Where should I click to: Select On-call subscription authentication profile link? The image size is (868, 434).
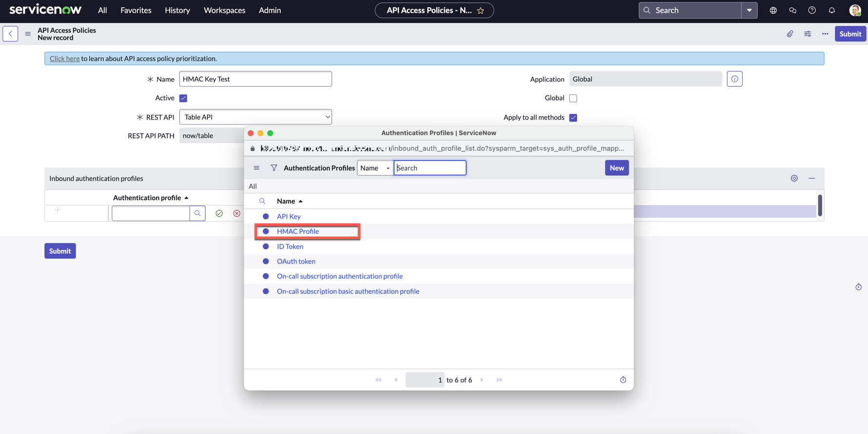pyautogui.click(x=340, y=276)
